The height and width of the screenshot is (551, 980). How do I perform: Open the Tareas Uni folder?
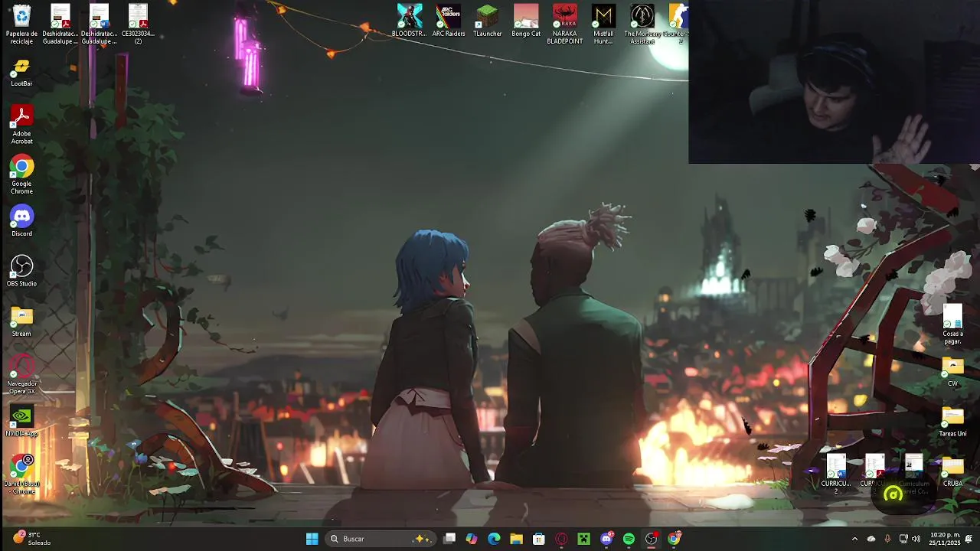pyautogui.click(x=952, y=422)
